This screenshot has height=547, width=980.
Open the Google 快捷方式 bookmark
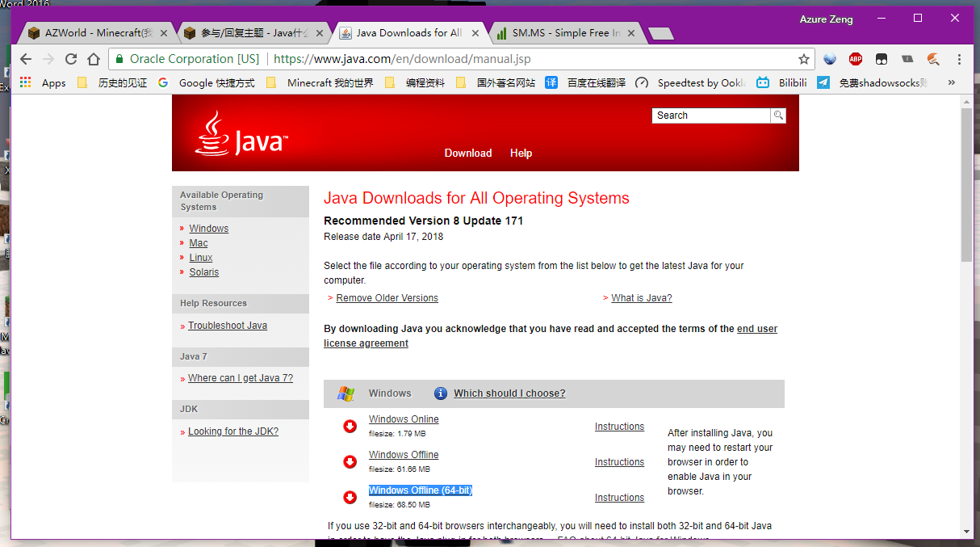207,82
